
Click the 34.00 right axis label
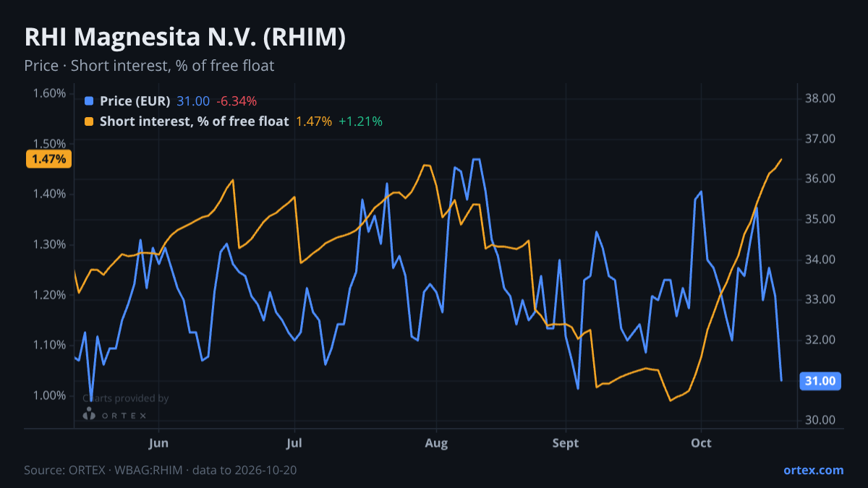click(x=820, y=260)
